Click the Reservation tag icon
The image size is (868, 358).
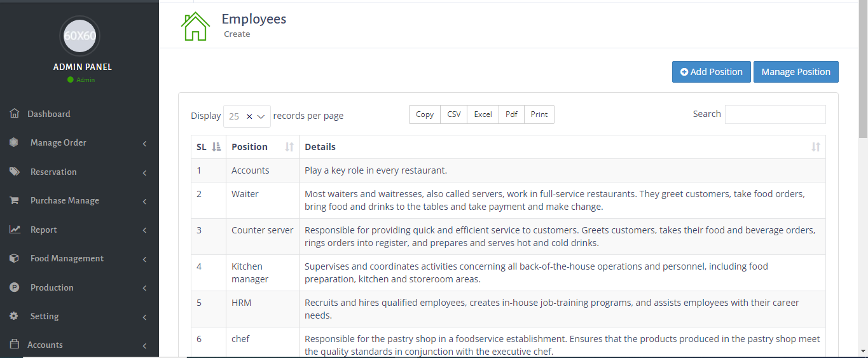click(14, 172)
